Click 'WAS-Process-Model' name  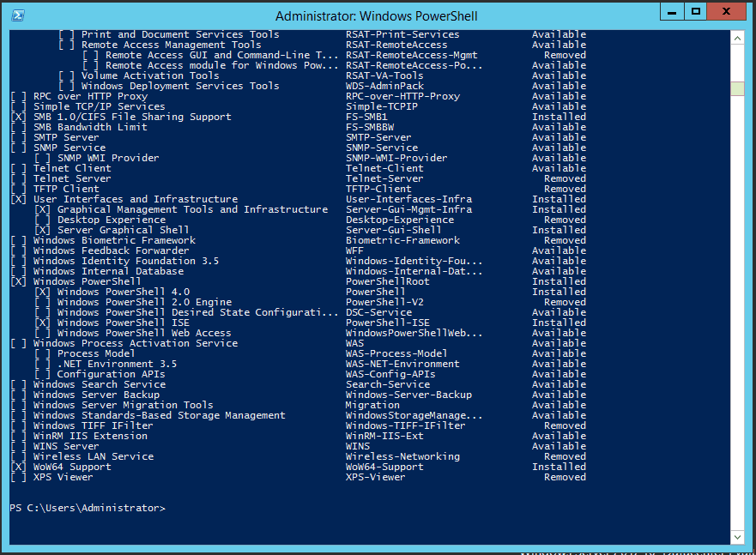click(x=396, y=353)
